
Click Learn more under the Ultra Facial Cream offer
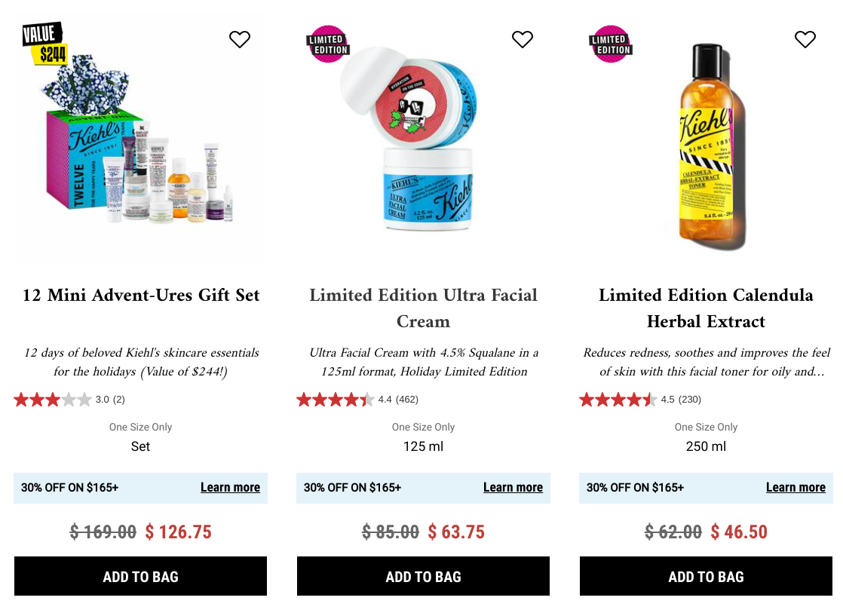pos(513,488)
